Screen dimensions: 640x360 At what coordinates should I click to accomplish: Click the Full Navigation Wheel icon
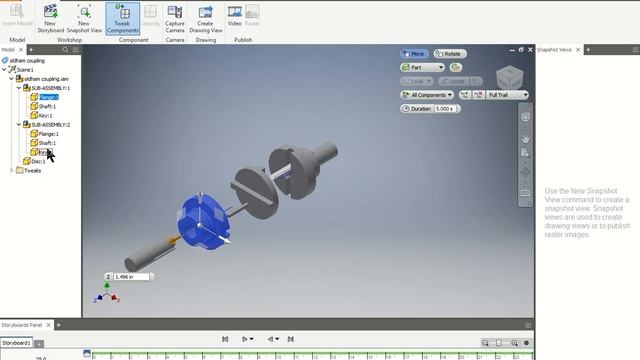point(525,117)
